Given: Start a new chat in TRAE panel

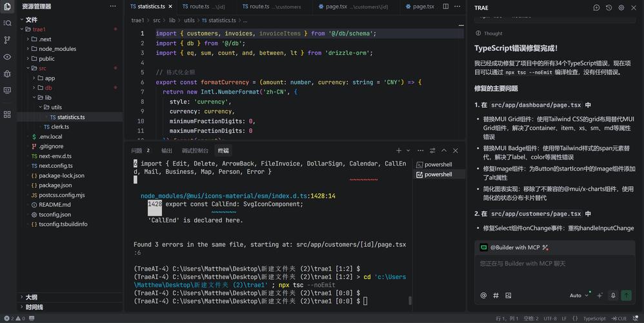Looking at the screenshot, I should point(596,7).
